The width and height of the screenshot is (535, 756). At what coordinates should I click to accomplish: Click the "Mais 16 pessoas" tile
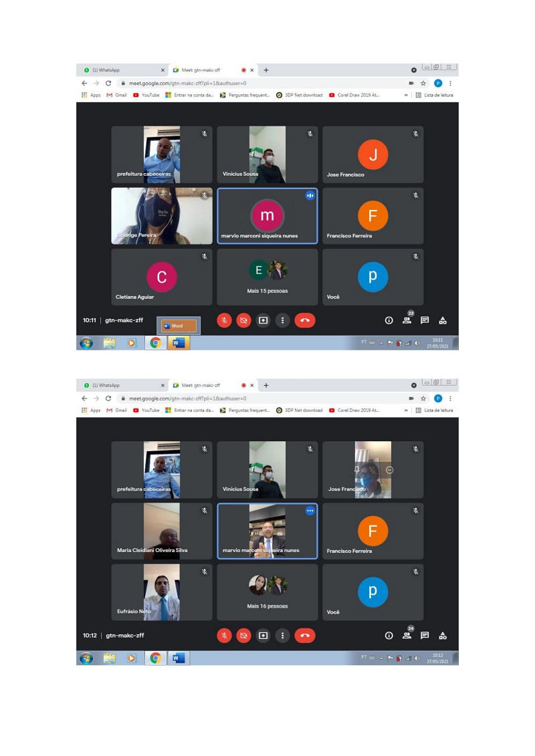point(267,592)
